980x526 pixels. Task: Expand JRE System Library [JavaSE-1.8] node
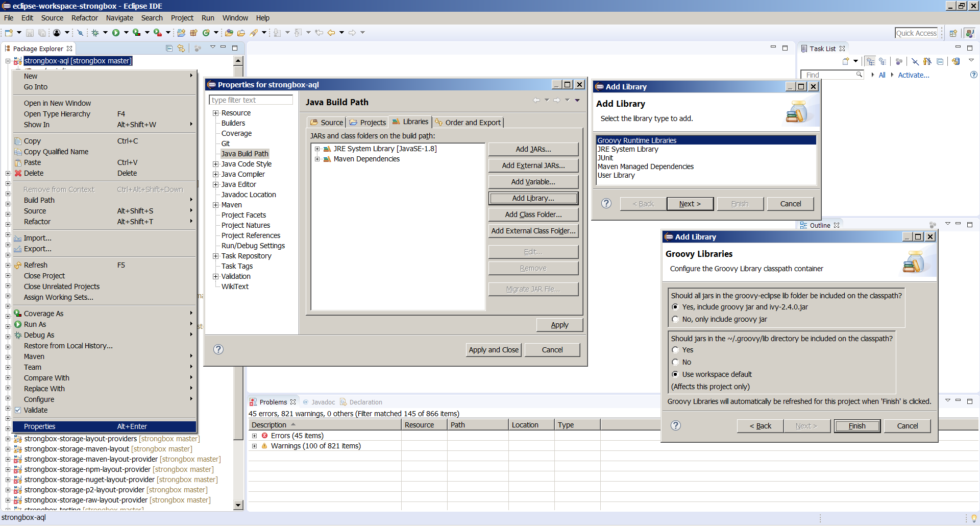pos(317,149)
